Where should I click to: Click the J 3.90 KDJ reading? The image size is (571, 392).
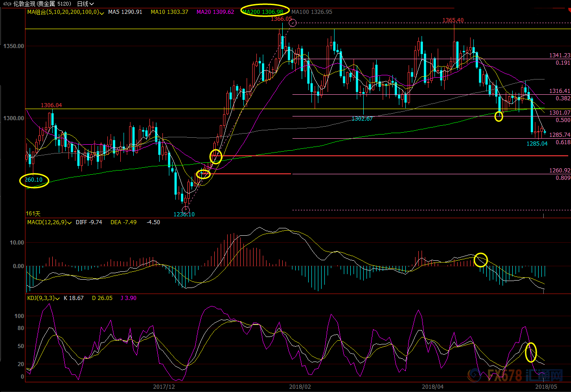click(129, 298)
